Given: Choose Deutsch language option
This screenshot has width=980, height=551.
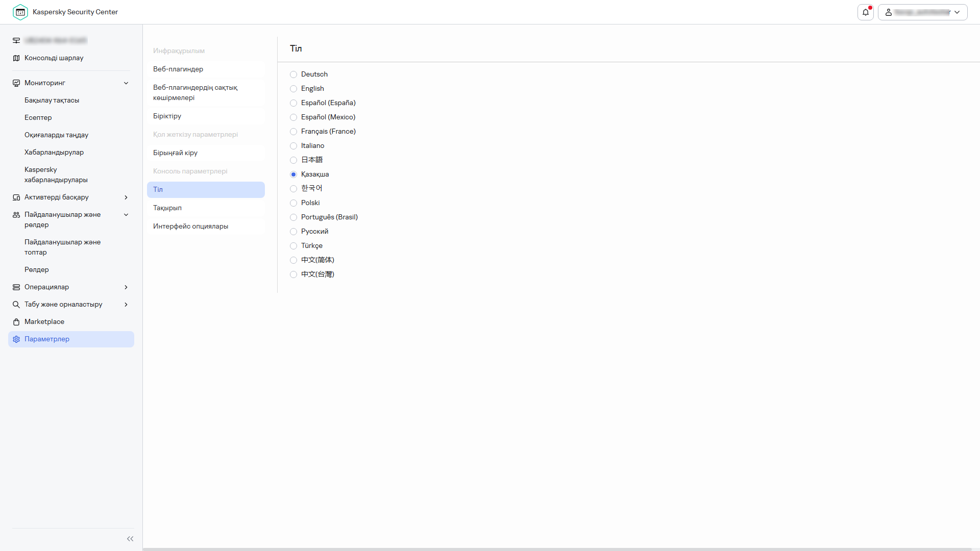Looking at the screenshot, I should click(x=293, y=74).
